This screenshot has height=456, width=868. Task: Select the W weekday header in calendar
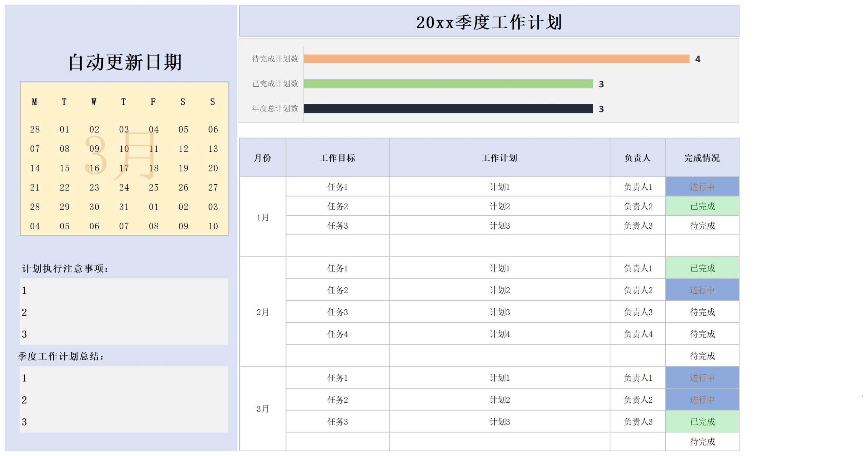coord(94,102)
